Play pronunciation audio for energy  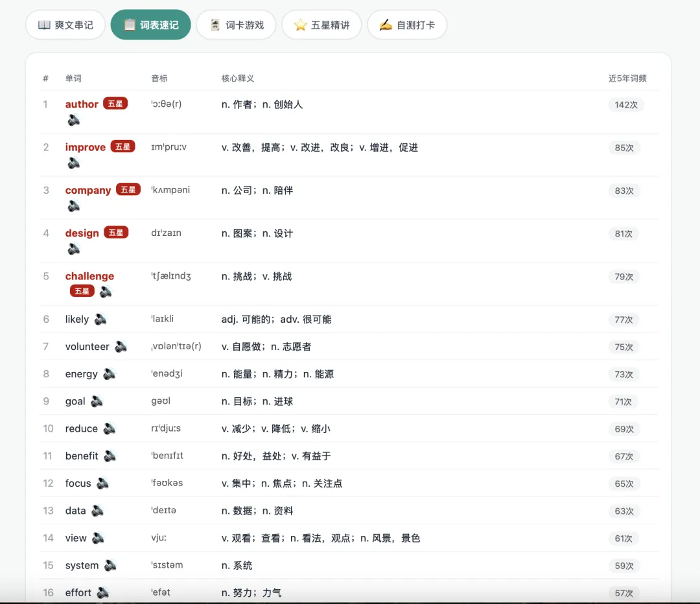(x=110, y=374)
